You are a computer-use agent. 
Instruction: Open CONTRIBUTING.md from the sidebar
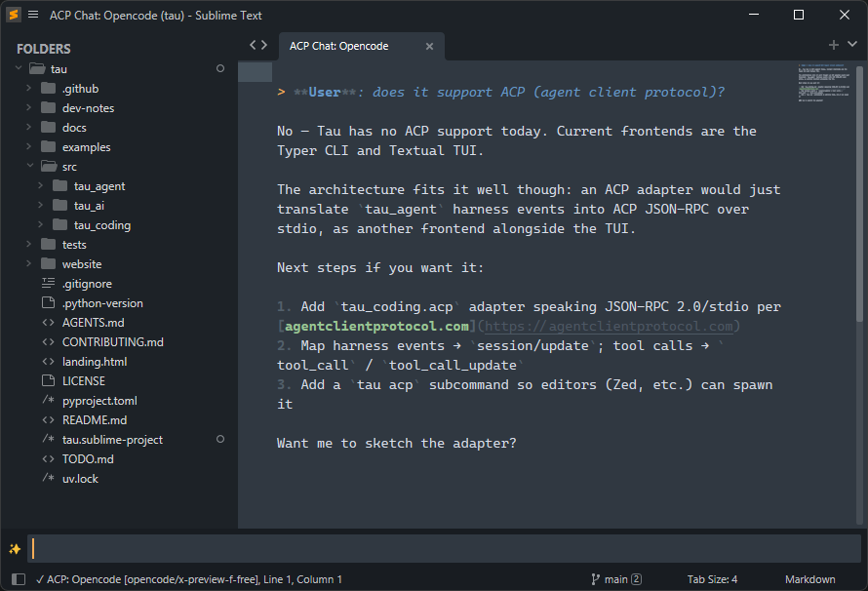[x=113, y=342]
